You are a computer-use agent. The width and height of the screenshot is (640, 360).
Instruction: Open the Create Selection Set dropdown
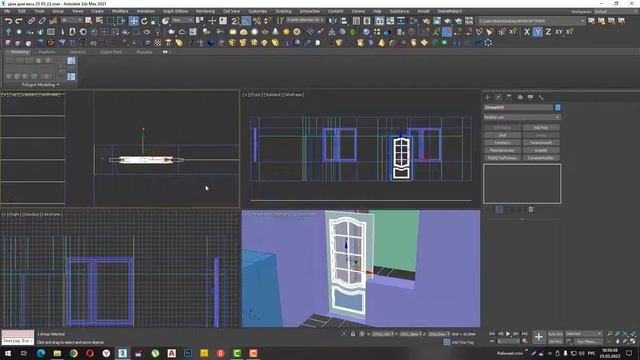coord(305,20)
